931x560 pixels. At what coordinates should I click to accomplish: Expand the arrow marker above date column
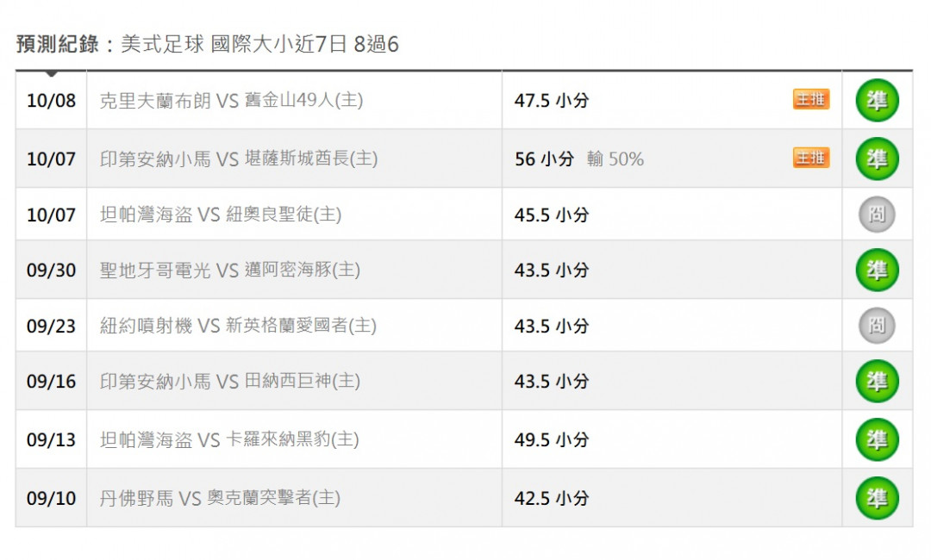coord(52,73)
